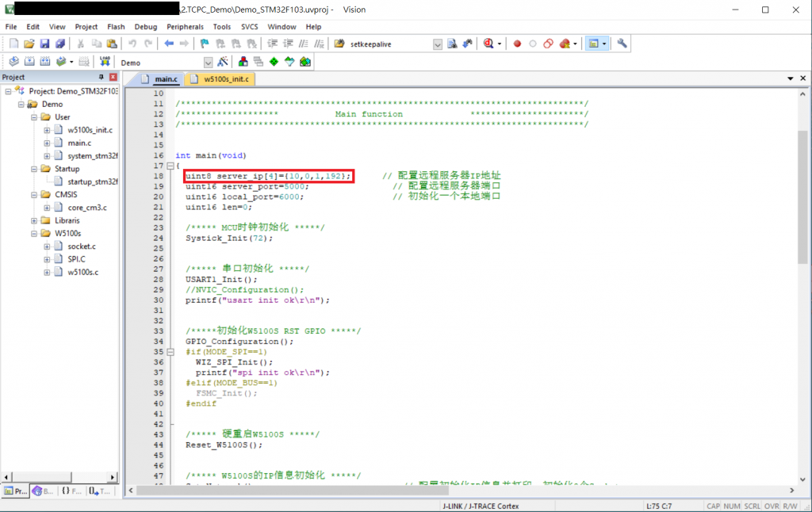This screenshot has width=812, height=512.
Task: Click the Rebuild all target files icon
Action: click(x=45, y=62)
